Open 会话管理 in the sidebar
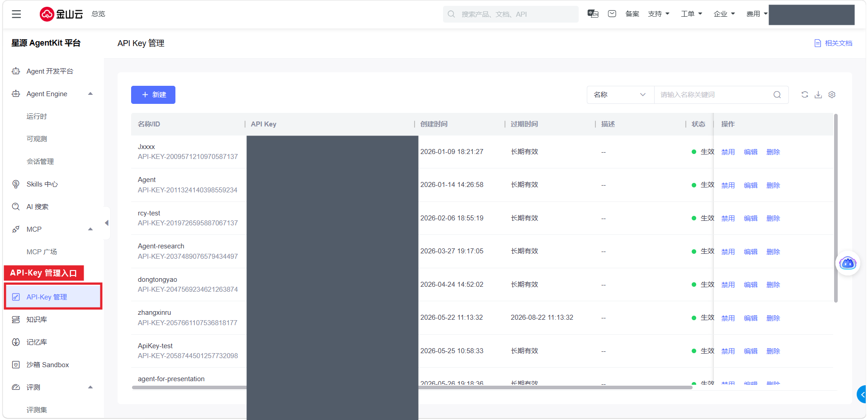Image resolution: width=868 pixels, height=420 pixels. click(x=40, y=161)
